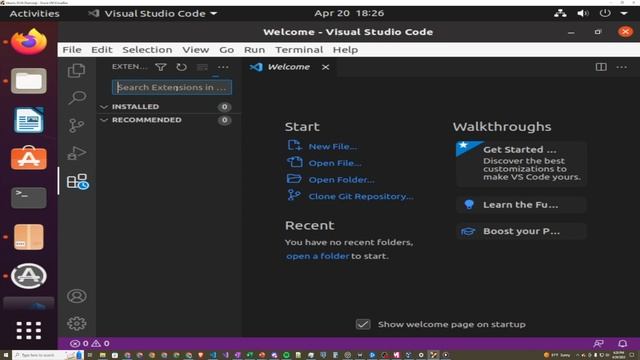640x360 pixels.
Task: Open system menu dropdown arrow
Action: point(624,13)
